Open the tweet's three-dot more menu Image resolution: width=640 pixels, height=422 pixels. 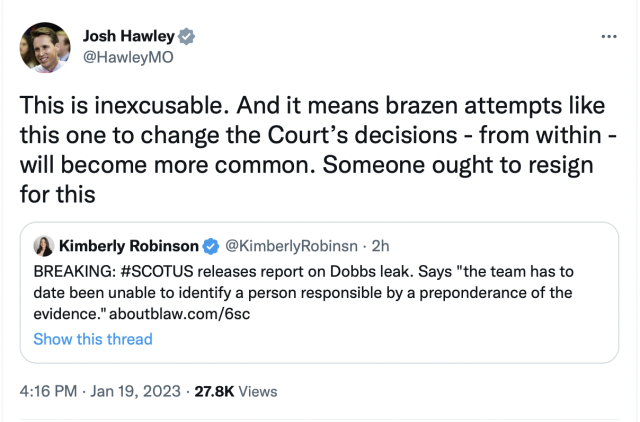pos(608,37)
